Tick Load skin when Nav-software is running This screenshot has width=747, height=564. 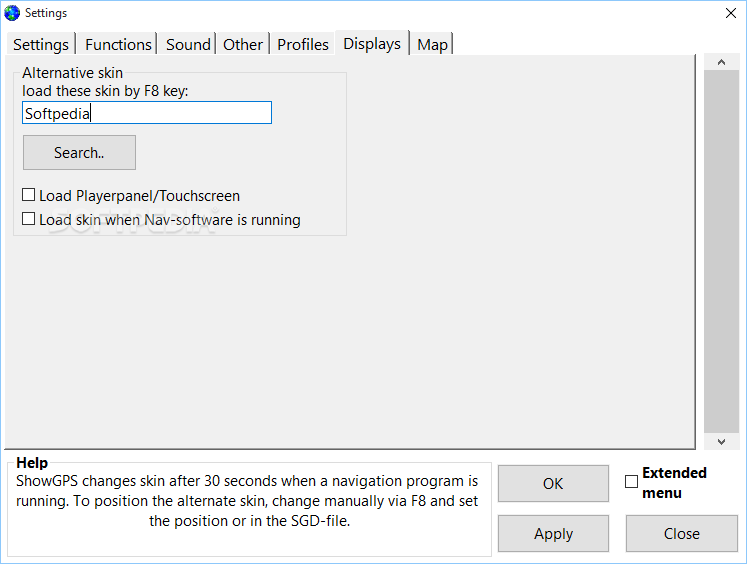(x=29, y=219)
